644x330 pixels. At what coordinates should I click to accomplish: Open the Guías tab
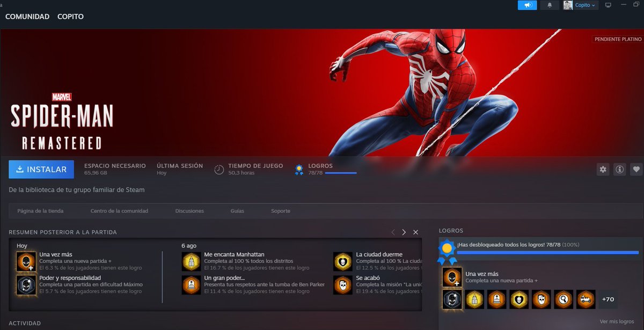237,211
